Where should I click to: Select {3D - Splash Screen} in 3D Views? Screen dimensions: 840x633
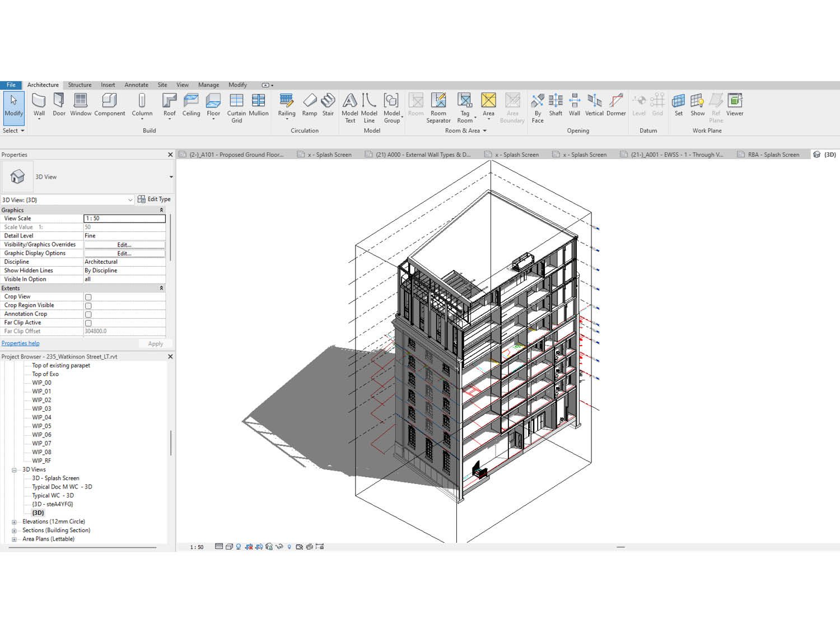(55, 478)
